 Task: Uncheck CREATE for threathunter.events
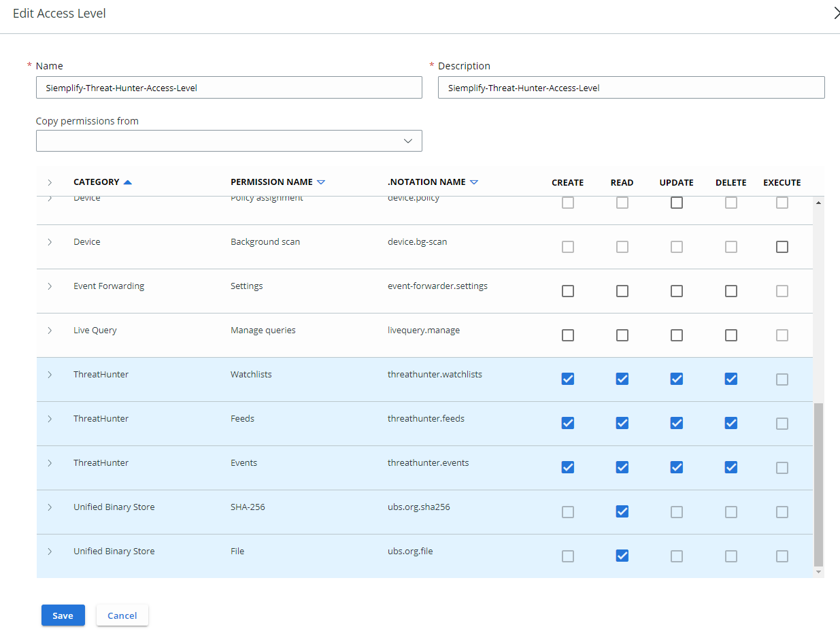tap(568, 467)
